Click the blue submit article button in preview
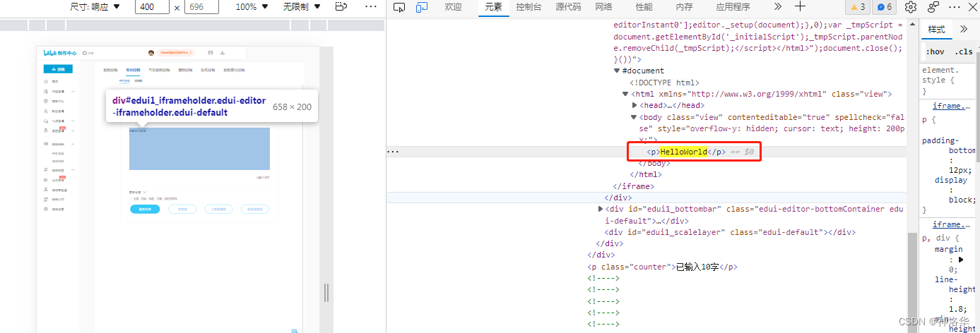Image resolution: width=980 pixels, height=333 pixels. click(x=145, y=209)
